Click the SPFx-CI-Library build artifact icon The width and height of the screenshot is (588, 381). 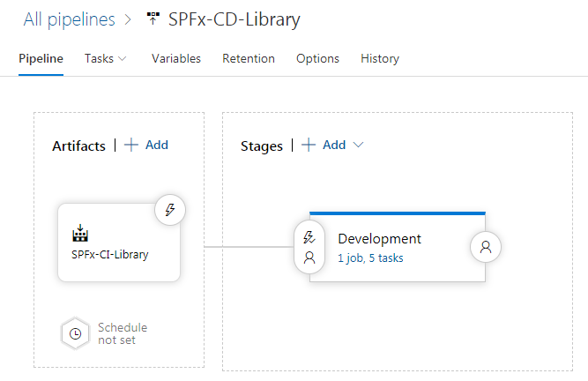pyautogui.click(x=80, y=233)
